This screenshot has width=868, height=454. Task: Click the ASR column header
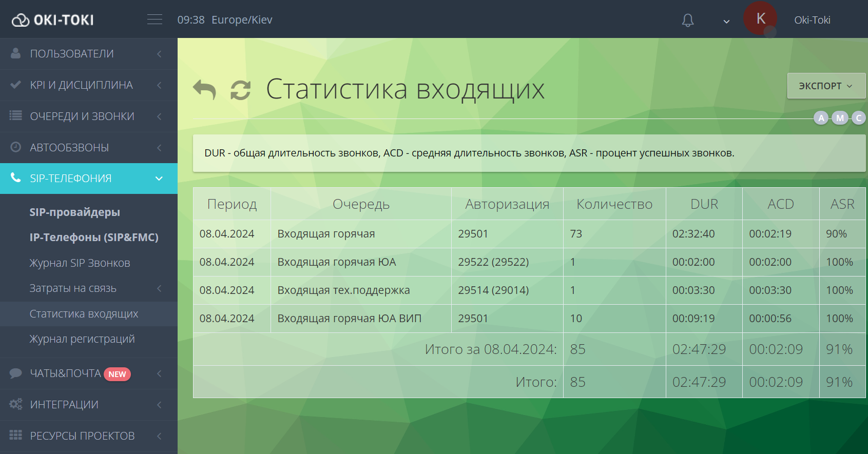point(842,204)
